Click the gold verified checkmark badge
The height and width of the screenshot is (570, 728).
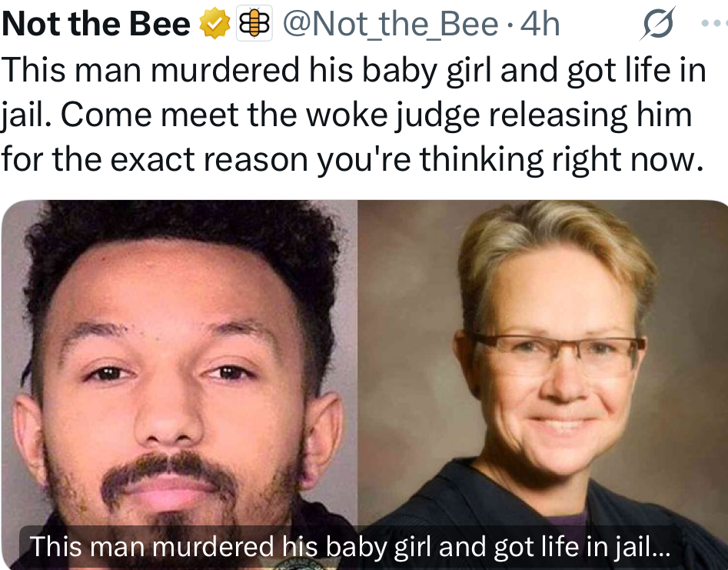215,25
